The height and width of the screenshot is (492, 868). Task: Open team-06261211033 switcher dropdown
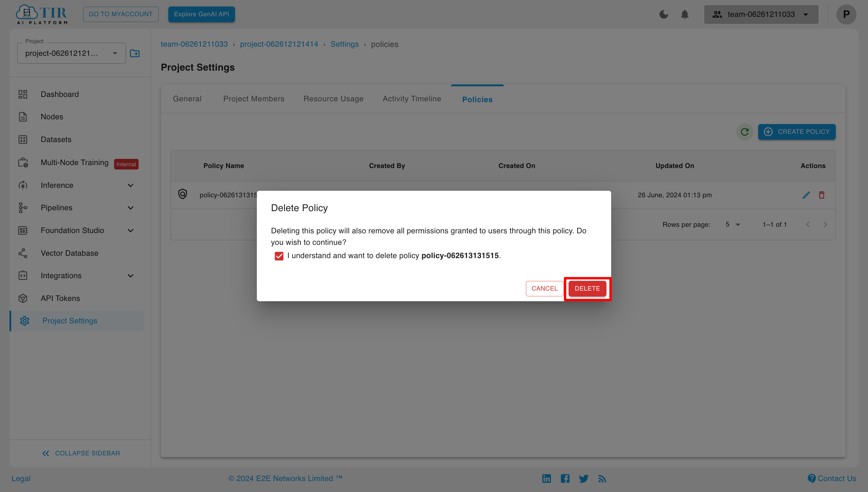[x=761, y=14]
